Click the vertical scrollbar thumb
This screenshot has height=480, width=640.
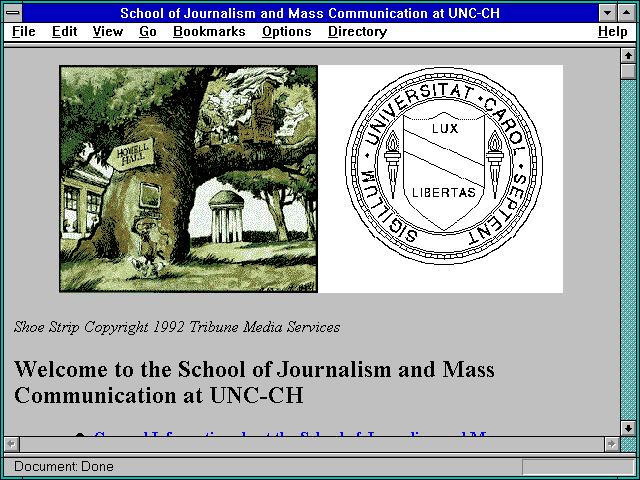pos(628,71)
